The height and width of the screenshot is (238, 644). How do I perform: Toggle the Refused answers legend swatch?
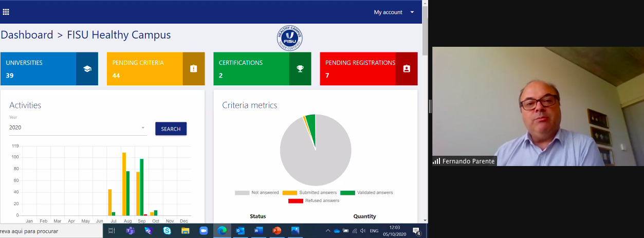(x=296, y=200)
